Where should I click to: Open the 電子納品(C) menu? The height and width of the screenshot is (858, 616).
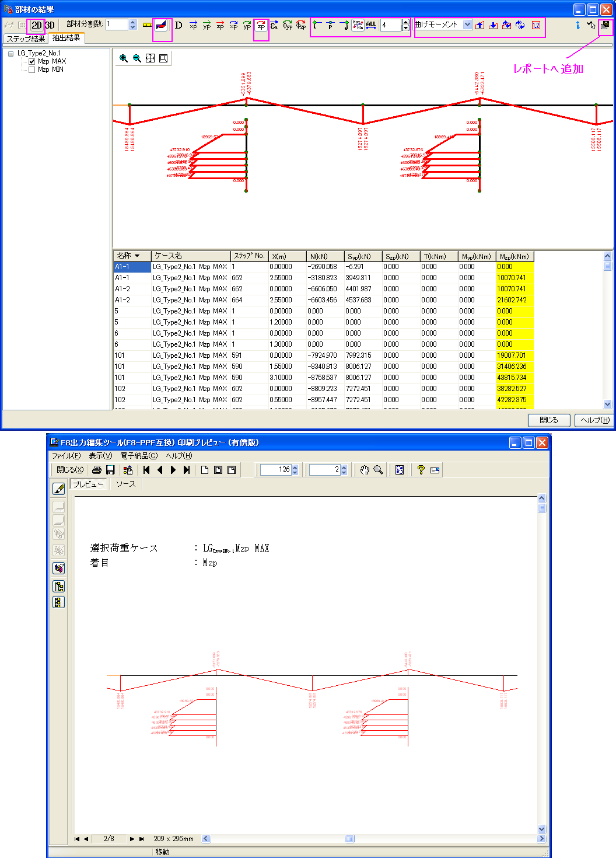[x=139, y=456]
